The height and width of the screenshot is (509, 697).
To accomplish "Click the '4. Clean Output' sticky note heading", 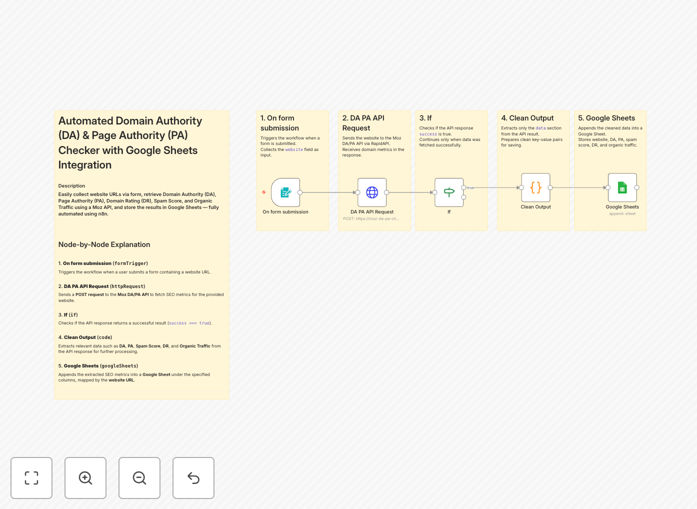I will coord(527,118).
